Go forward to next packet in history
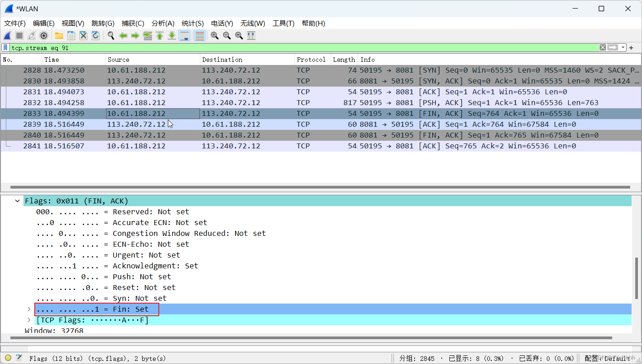 coord(135,36)
